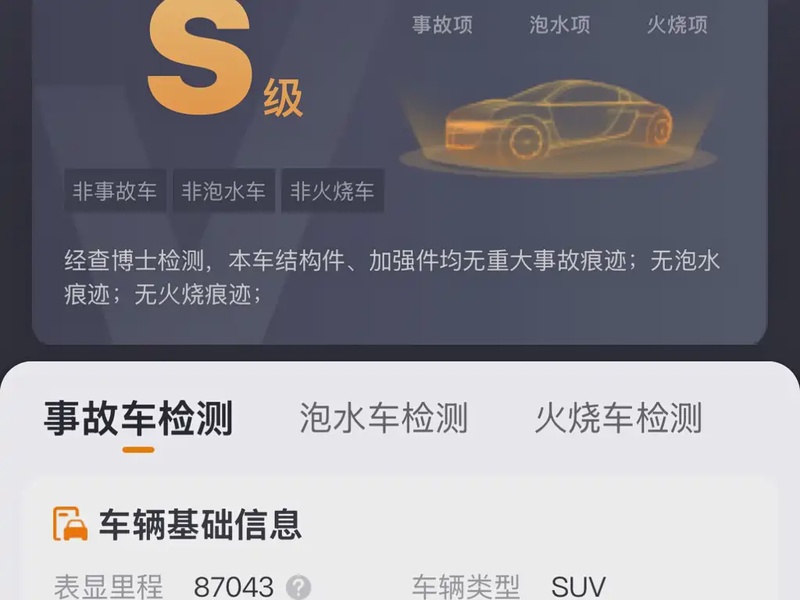Open the 火烧车检测 tab
Image resolution: width=800 pixels, height=600 pixels.
click(x=618, y=418)
